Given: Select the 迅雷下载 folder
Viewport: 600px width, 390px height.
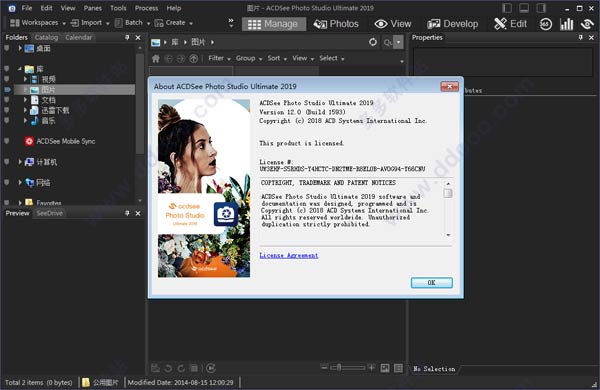Looking at the screenshot, I should 55,110.
